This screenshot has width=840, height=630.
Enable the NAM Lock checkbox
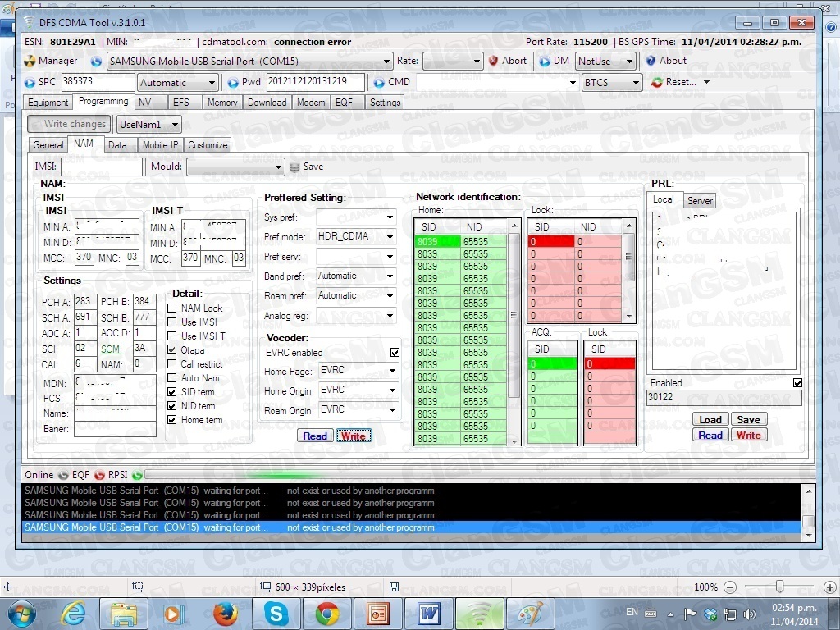[172, 308]
